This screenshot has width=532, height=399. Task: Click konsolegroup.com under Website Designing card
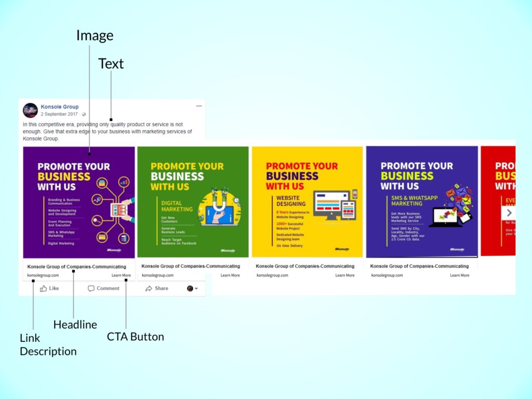tap(272, 275)
